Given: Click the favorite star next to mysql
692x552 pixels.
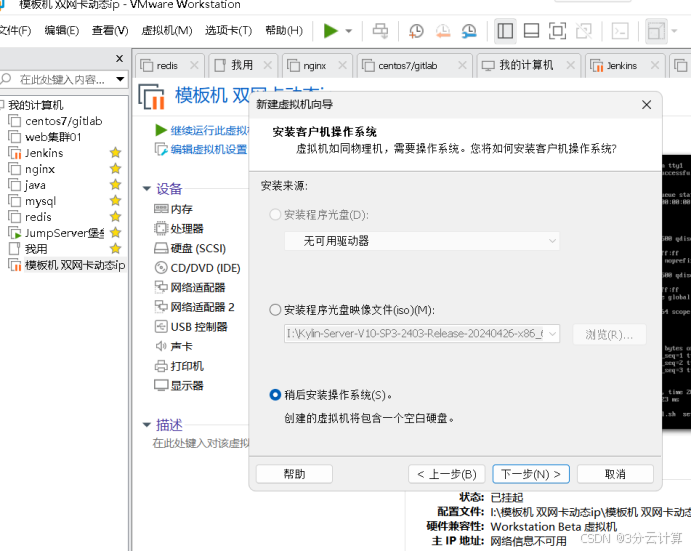Looking at the screenshot, I should click(115, 201).
